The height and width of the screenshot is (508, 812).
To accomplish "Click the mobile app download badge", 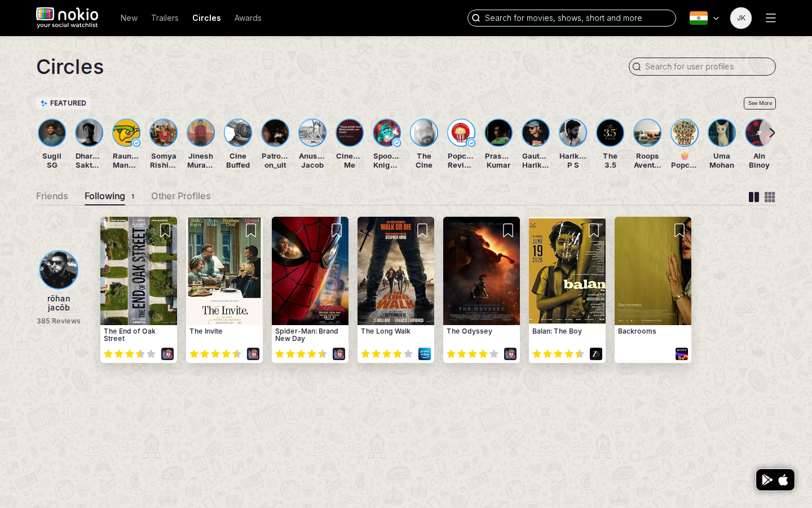I will point(775,480).
